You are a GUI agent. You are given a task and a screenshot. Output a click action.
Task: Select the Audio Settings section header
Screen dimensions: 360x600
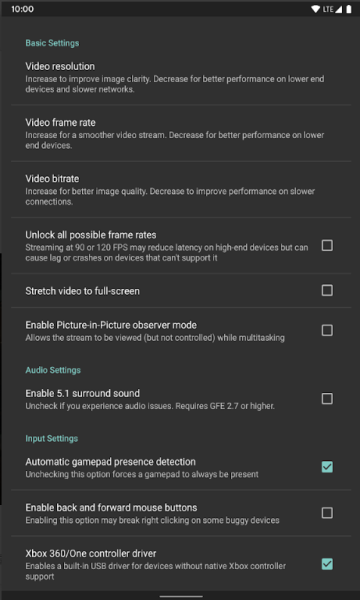click(x=53, y=370)
